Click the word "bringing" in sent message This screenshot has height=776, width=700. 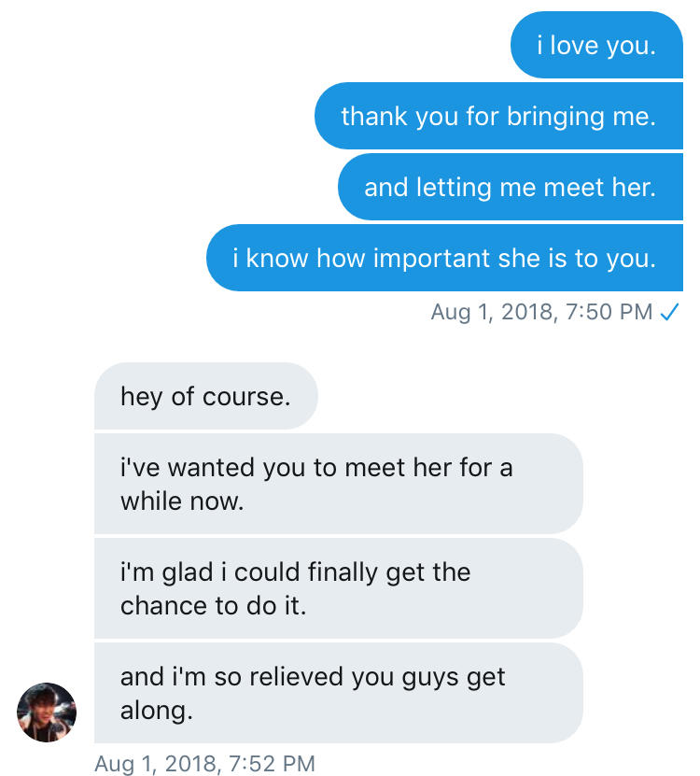point(556,116)
